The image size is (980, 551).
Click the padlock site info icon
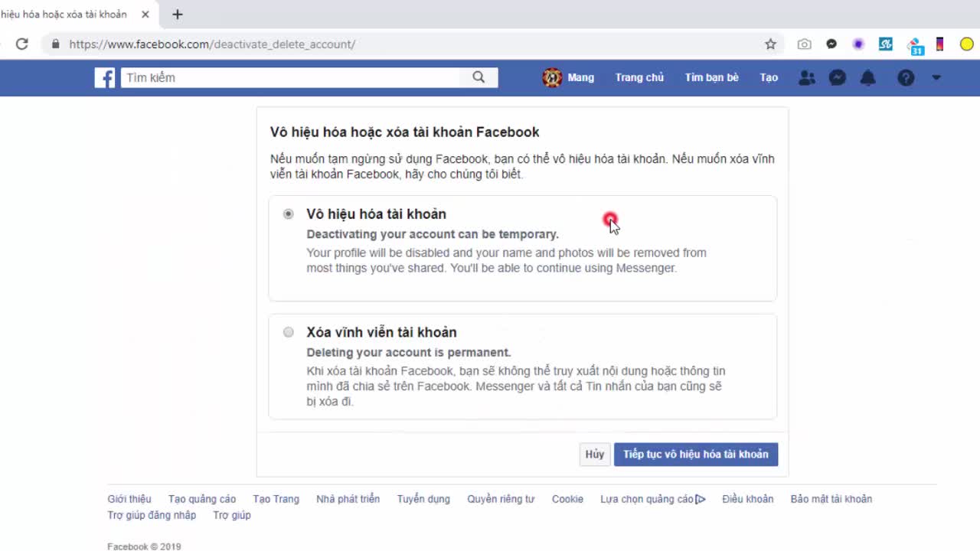click(55, 44)
